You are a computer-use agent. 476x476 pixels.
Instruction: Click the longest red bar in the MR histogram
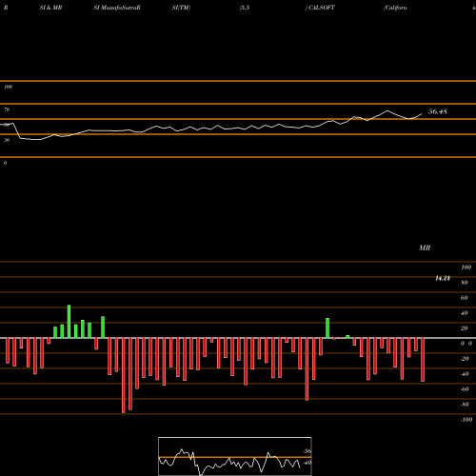point(124,375)
